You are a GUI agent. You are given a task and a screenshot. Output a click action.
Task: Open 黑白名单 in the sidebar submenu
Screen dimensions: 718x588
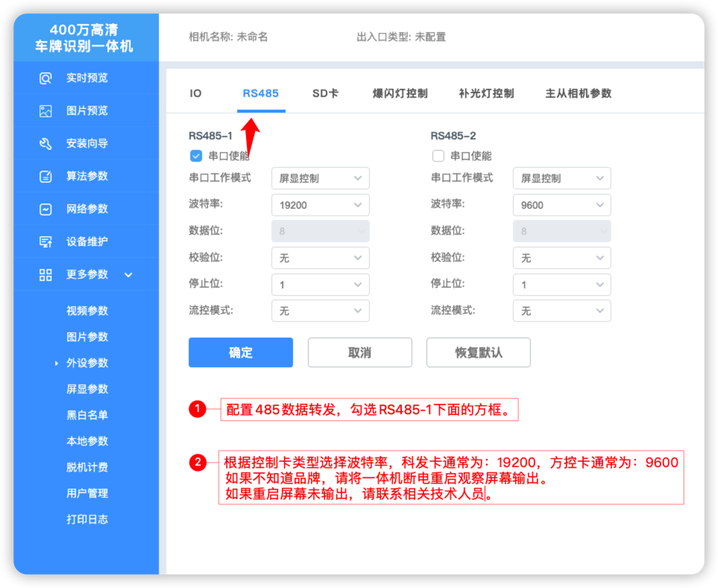pyautogui.click(x=87, y=415)
